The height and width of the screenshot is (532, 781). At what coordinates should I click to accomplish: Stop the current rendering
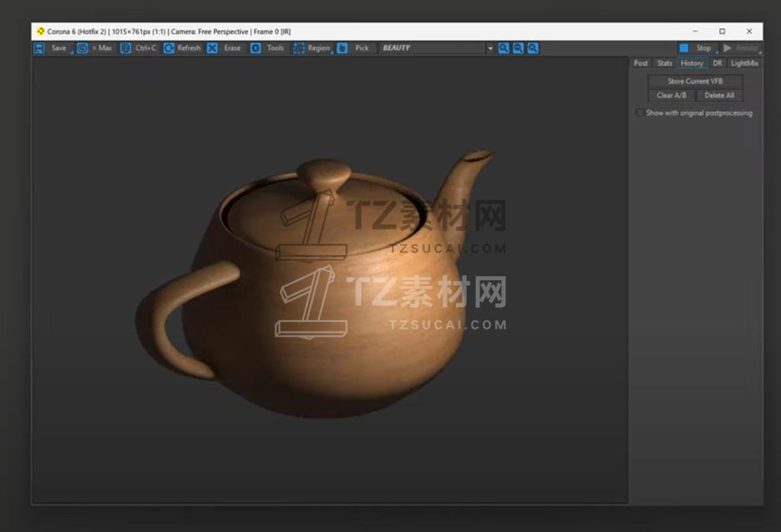point(696,48)
